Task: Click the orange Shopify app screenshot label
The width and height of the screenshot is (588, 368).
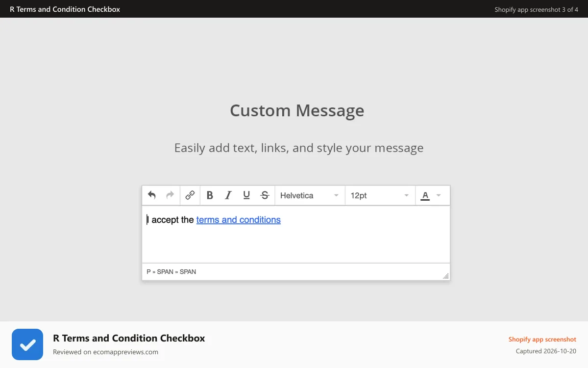Action: click(x=542, y=339)
